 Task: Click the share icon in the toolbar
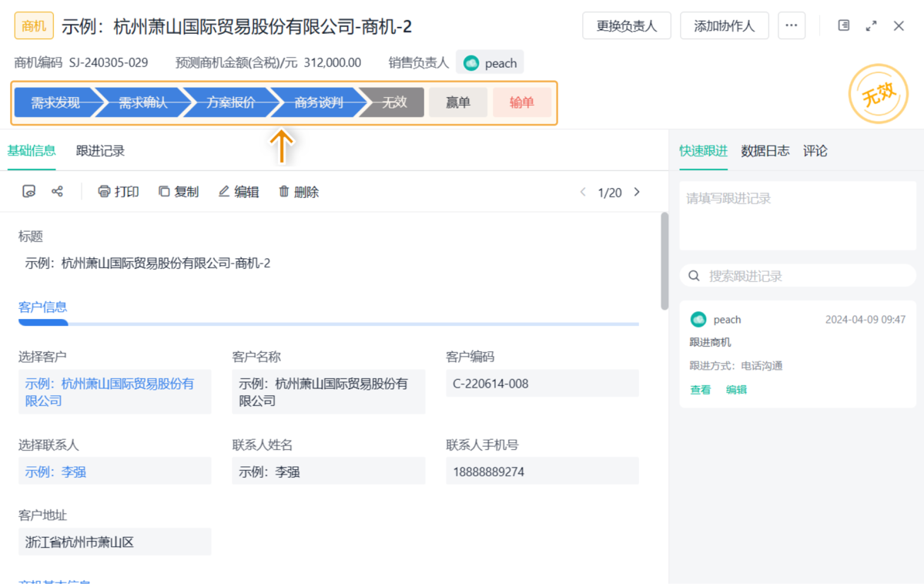tap(57, 192)
